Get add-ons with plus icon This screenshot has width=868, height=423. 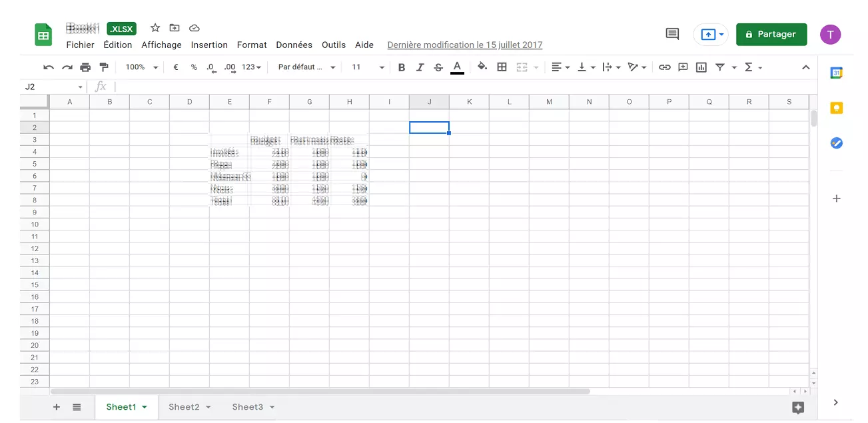(x=837, y=199)
